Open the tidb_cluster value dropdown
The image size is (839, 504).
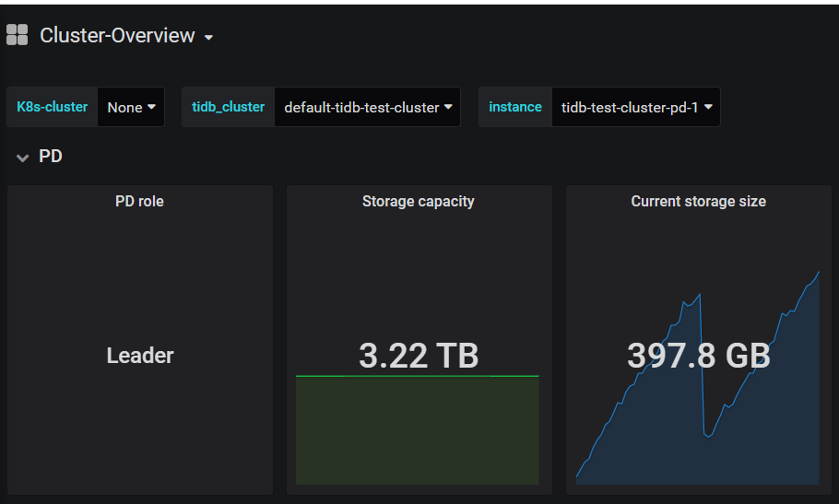coord(368,108)
